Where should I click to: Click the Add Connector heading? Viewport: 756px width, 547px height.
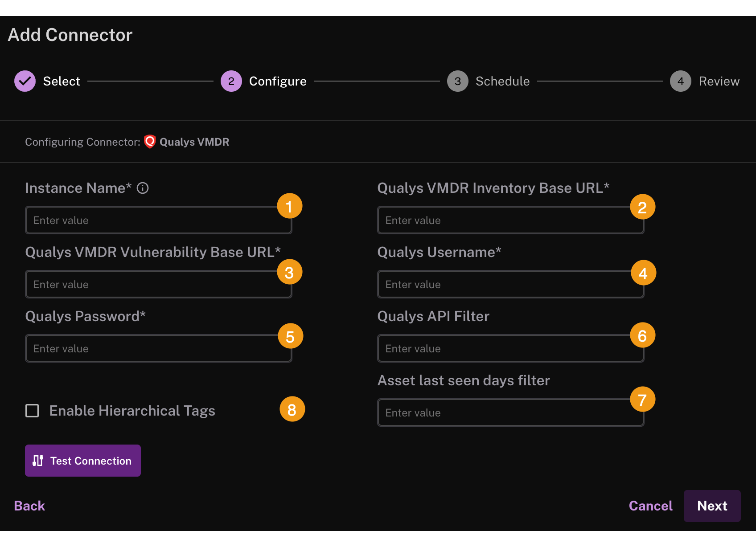coord(70,35)
